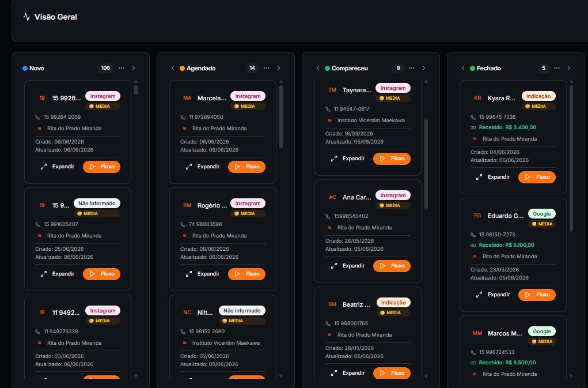Expand the Taynara card
588x388 pixels.
(348, 159)
